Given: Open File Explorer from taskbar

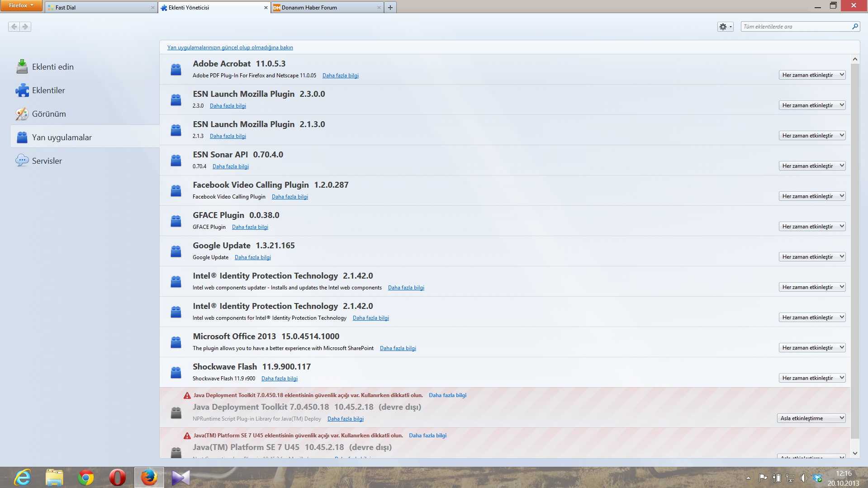Looking at the screenshot, I should pyautogui.click(x=54, y=478).
